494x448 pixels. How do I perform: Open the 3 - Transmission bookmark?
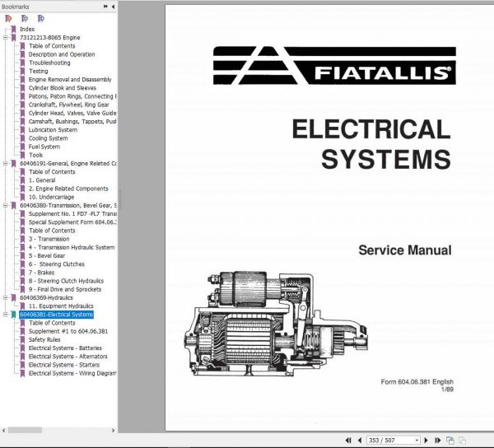[x=49, y=239]
